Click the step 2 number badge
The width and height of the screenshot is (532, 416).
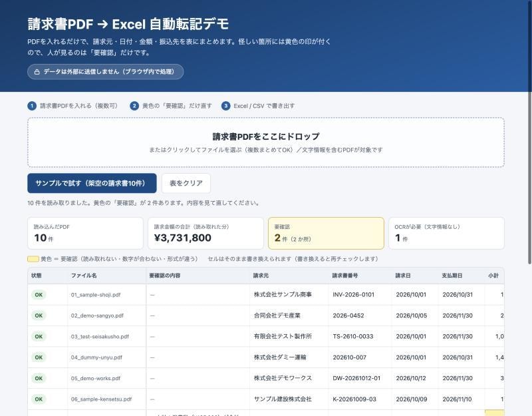[x=134, y=106]
